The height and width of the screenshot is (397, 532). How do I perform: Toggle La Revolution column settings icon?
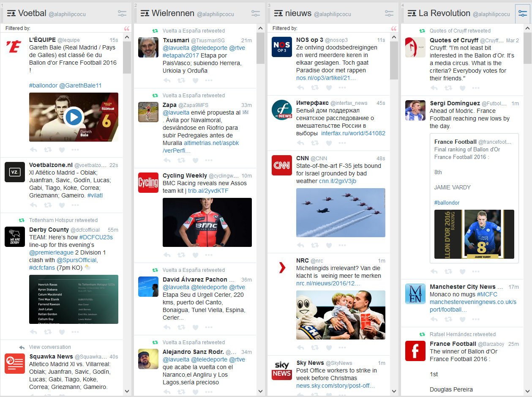tap(523, 14)
